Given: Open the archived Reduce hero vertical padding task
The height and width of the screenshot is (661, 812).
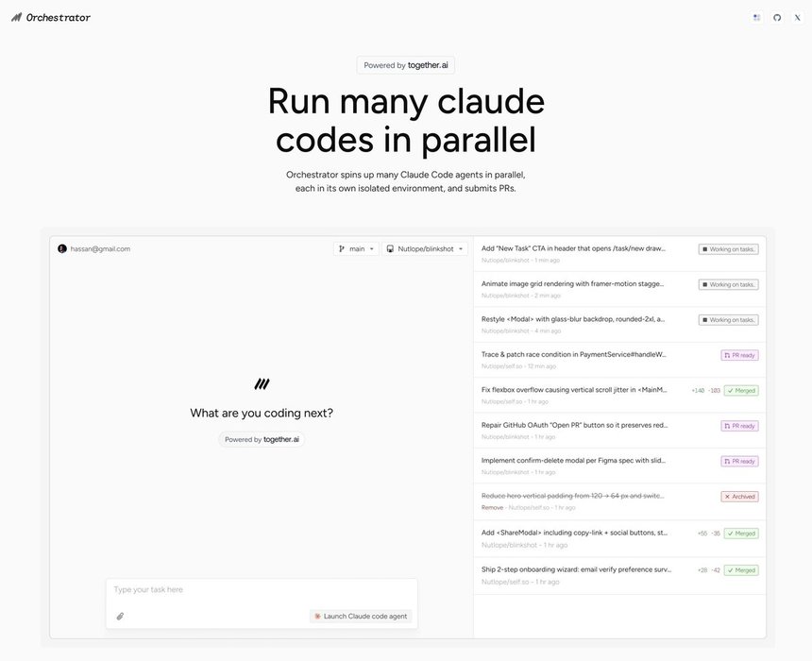Looking at the screenshot, I should pyautogui.click(x=619, y=501).
